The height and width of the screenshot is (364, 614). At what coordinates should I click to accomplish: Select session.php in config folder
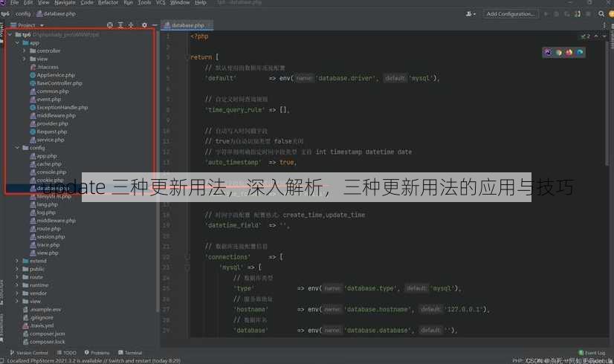(x=48, y=236)
